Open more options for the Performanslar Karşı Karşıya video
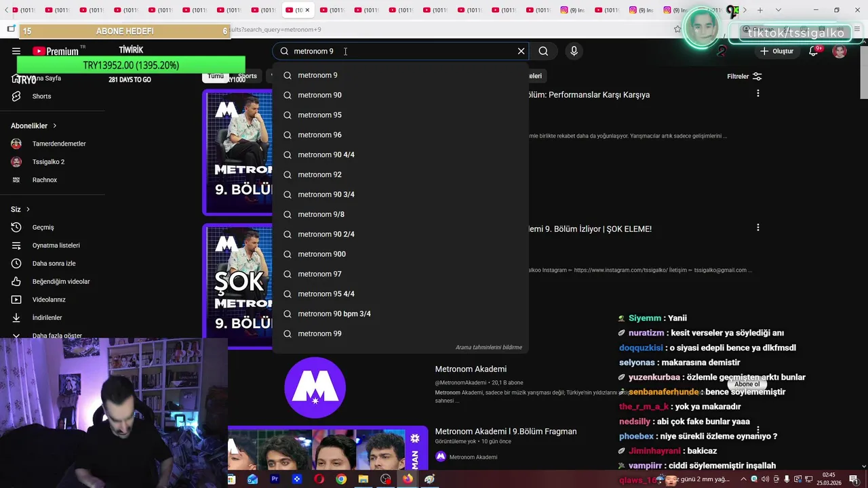The image size is (868, 488). tap(758, 94)
